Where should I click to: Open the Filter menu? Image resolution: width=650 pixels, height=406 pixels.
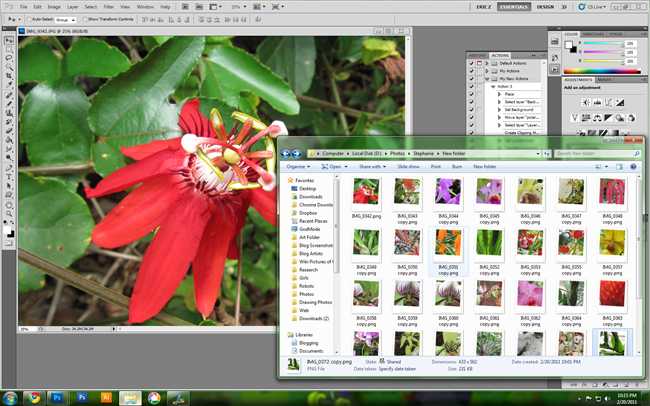109,7
